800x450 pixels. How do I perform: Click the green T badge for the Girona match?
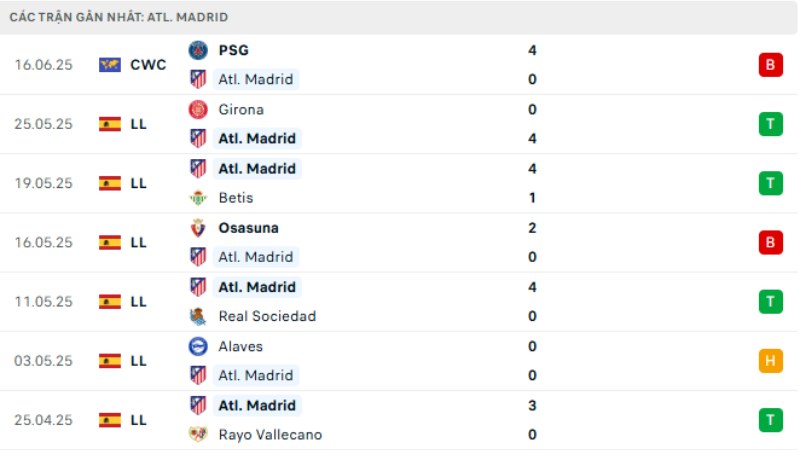pyautogui.click(x=770, y=124)
